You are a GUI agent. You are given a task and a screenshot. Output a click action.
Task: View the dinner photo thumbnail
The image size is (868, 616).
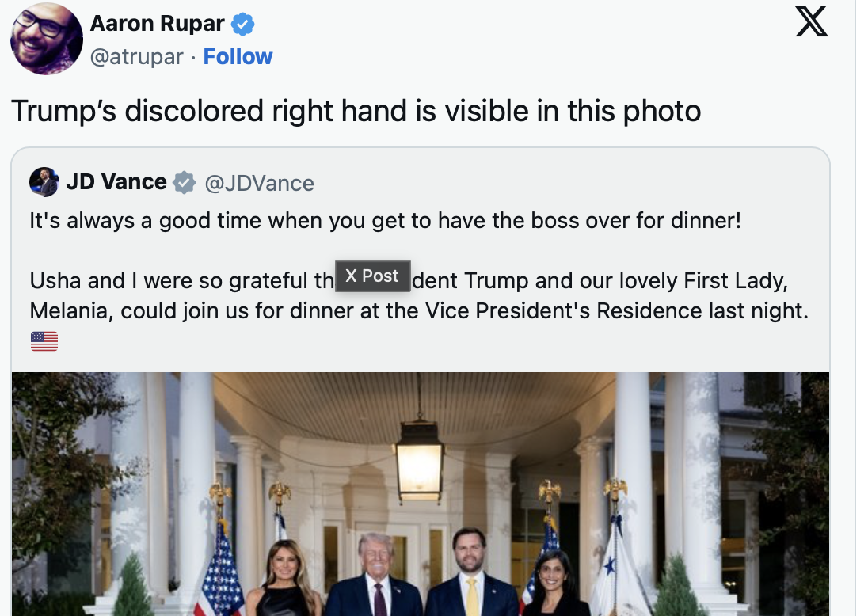point(420,491)
